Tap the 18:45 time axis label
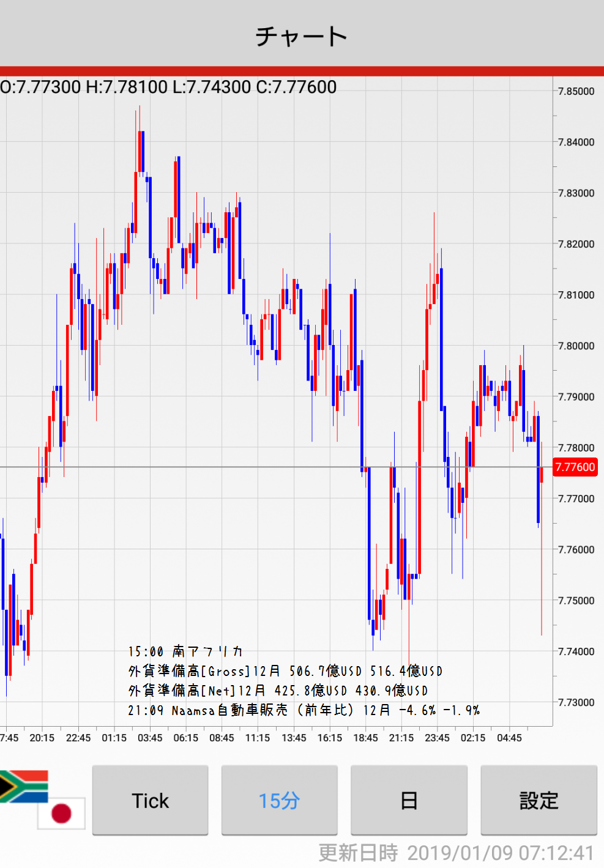 pyautogui.click(x=365, y=738)
